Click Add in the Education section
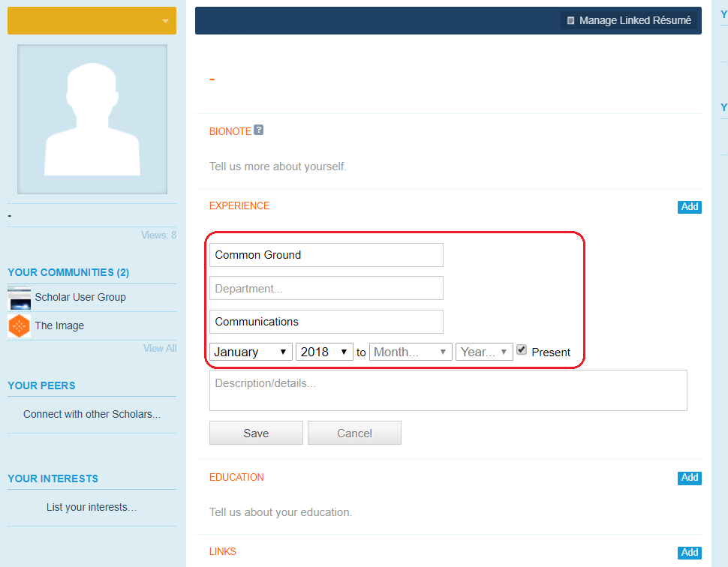 690,478
